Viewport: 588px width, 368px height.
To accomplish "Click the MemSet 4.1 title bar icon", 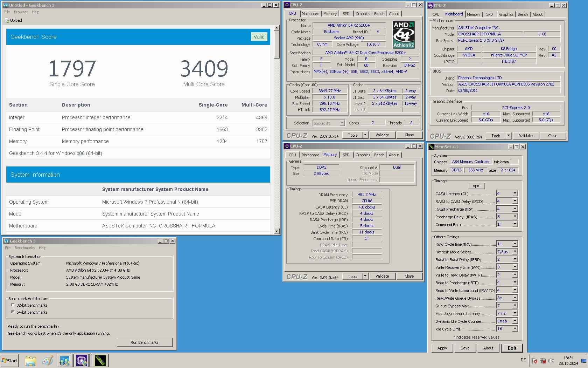I will point(432,147).
